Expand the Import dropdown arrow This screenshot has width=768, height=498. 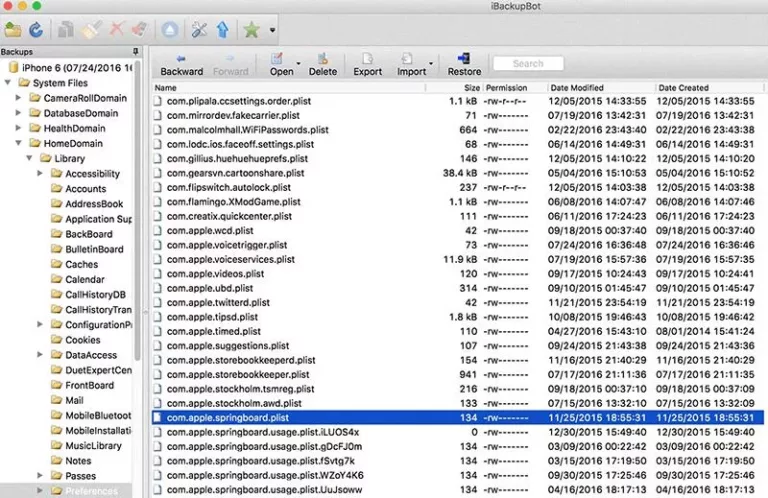coord(431,64)
